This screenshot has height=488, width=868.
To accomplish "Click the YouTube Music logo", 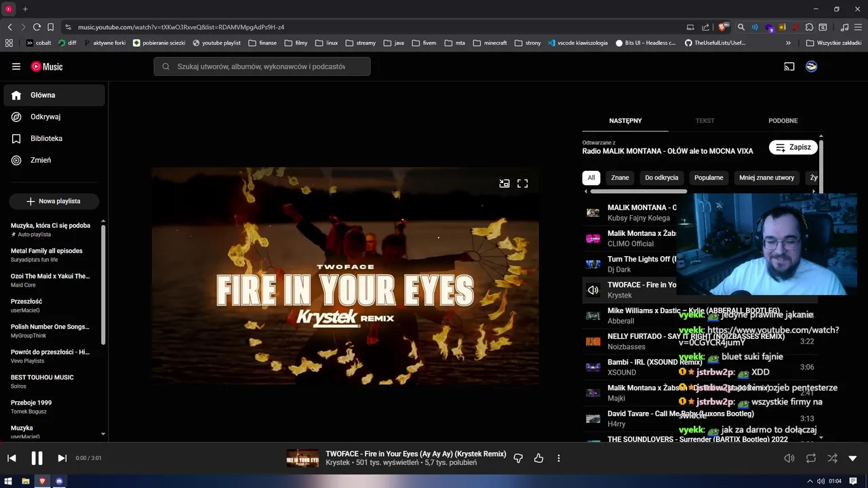I will (47, 66).
